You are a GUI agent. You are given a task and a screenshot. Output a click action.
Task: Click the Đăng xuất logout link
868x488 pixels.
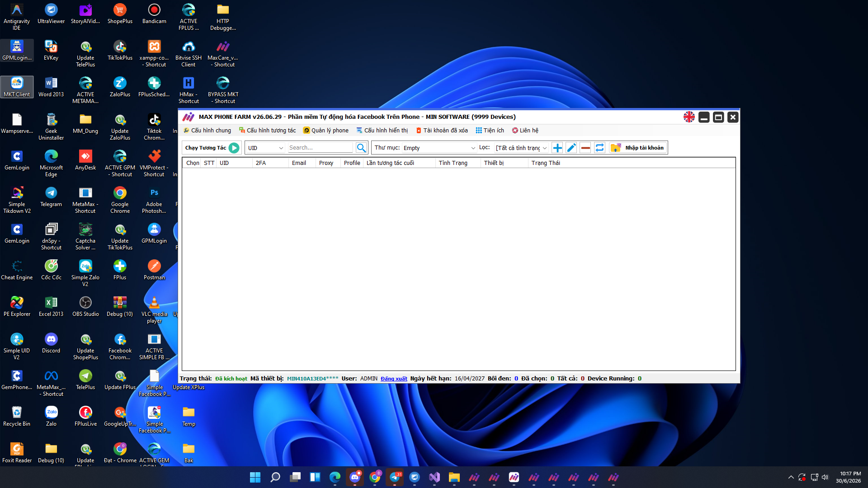coord(394,379)
